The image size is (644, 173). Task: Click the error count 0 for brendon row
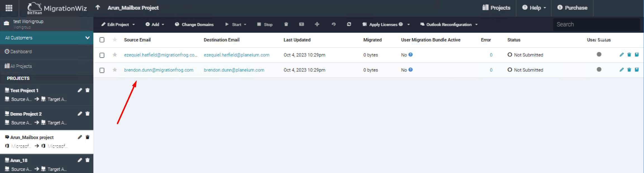(x=491, y=70)
